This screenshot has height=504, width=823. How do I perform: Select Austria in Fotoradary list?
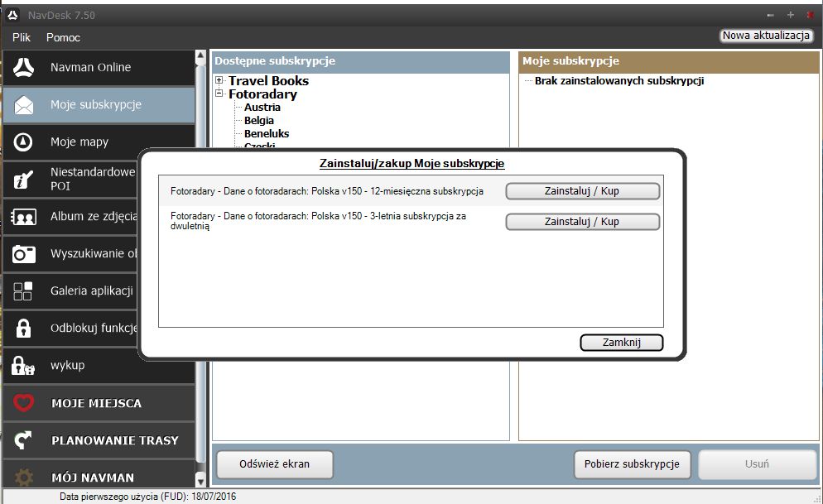pos(262,107)
